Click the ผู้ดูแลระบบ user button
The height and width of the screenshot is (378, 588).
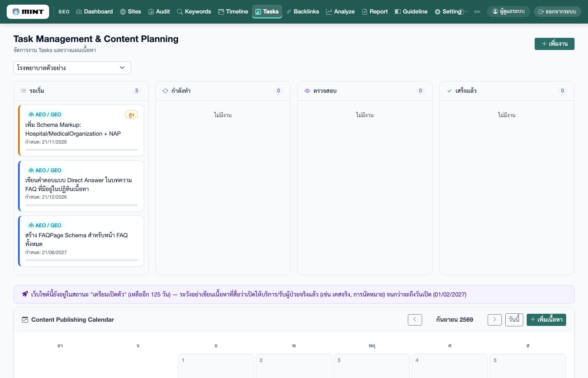508,12
